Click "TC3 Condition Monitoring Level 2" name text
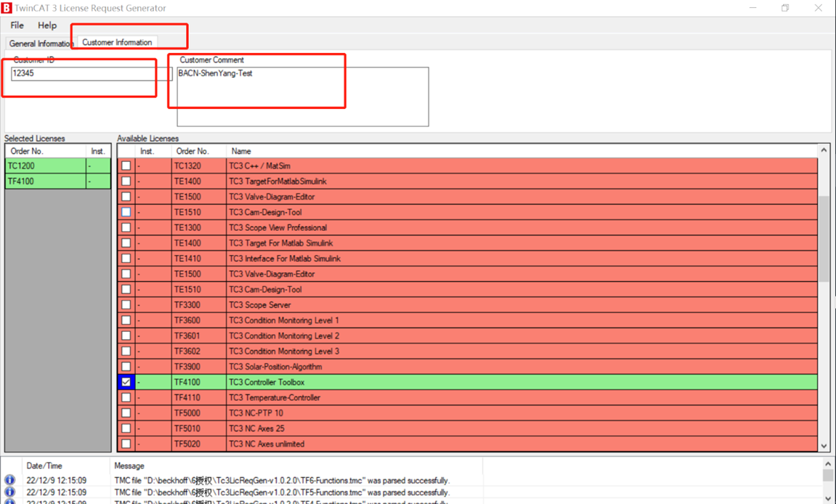 coord(284,336)
